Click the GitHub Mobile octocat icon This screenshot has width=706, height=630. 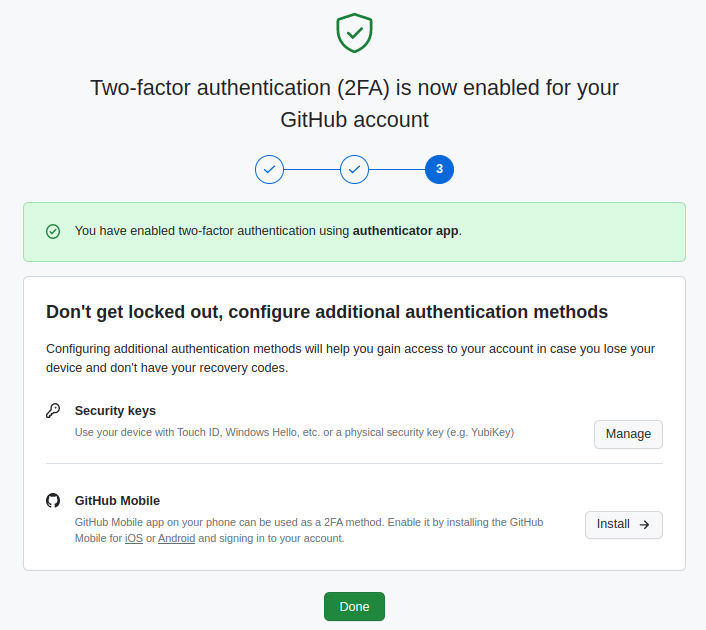pos(53,500)
